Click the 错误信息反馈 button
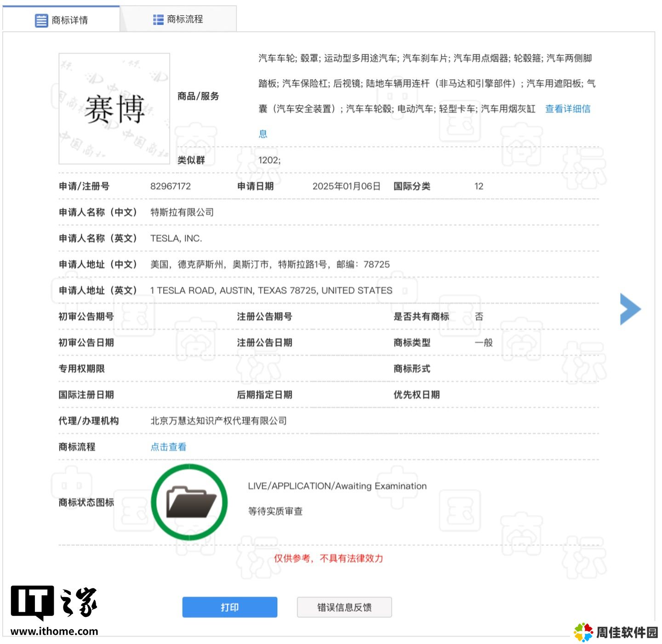Image resolution: width=662 pixels, height=644 pixels. coord(344,607)
